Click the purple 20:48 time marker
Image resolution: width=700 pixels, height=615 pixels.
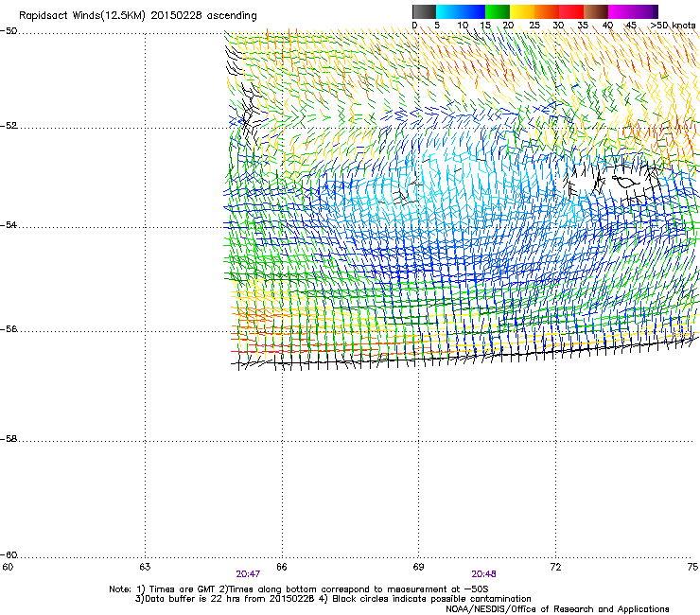click(483, 574)
